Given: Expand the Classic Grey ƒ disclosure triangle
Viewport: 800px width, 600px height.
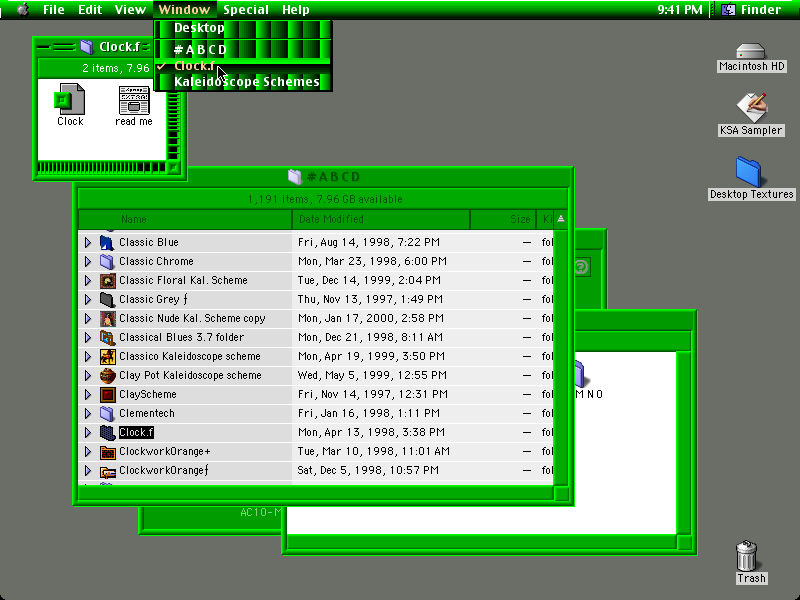Looking at the screenshot, I should (88, 299).
